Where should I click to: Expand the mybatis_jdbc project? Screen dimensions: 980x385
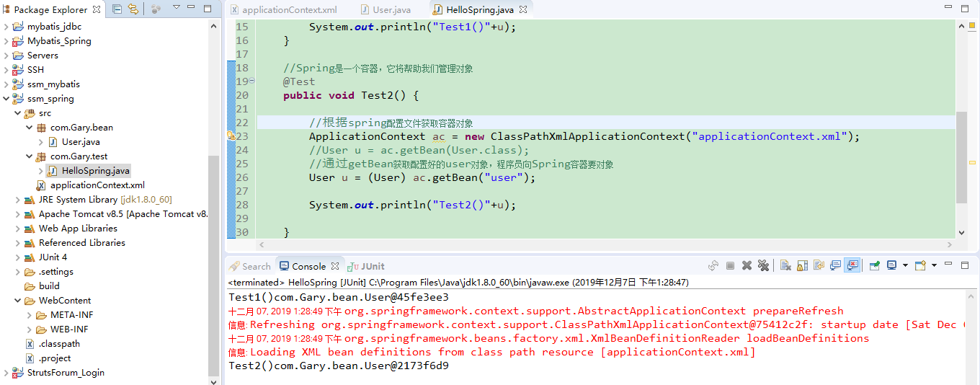click(6, 27)
